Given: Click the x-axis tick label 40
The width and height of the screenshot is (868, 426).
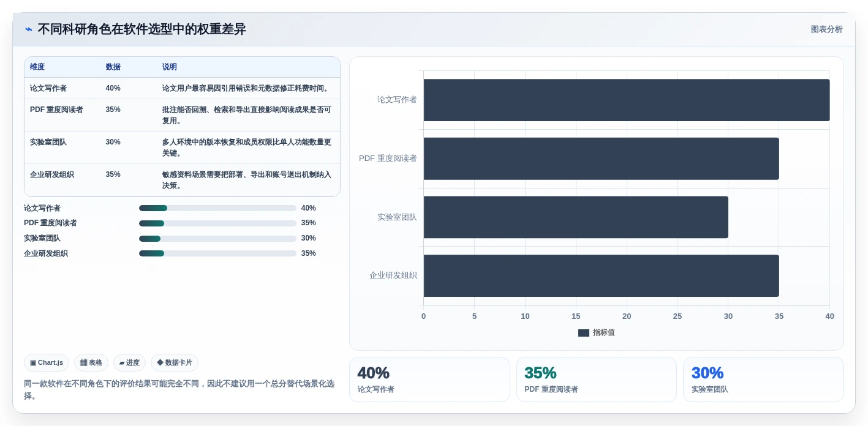Looking at the screenshot, I should (x=830, y=316).
